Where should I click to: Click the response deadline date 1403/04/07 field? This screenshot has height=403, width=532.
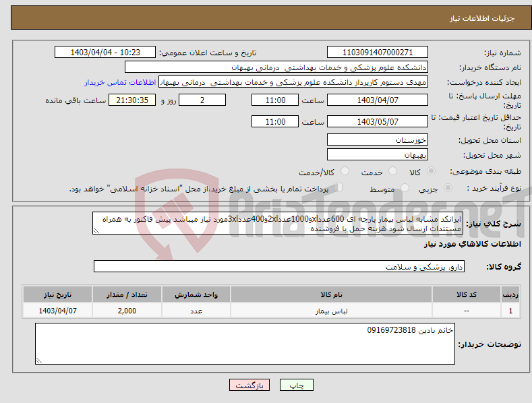(x=378, y=100)
